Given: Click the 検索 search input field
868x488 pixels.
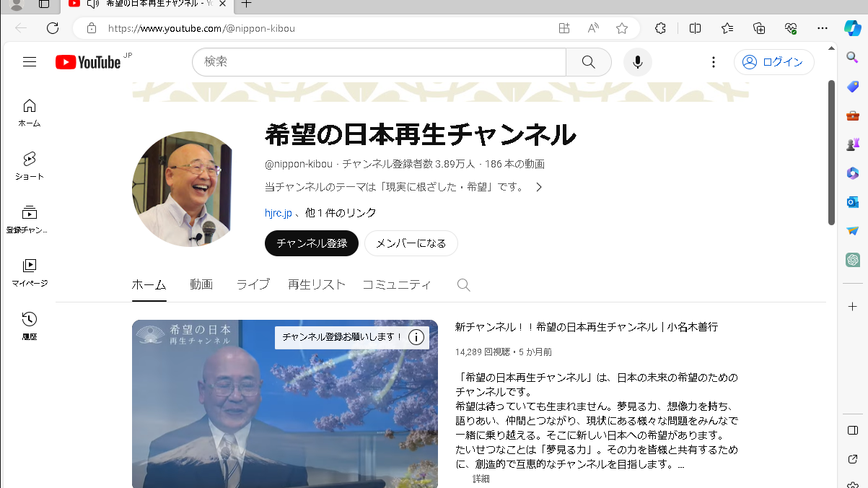Looking at the screenshot, I should click(x=379, y=62).
